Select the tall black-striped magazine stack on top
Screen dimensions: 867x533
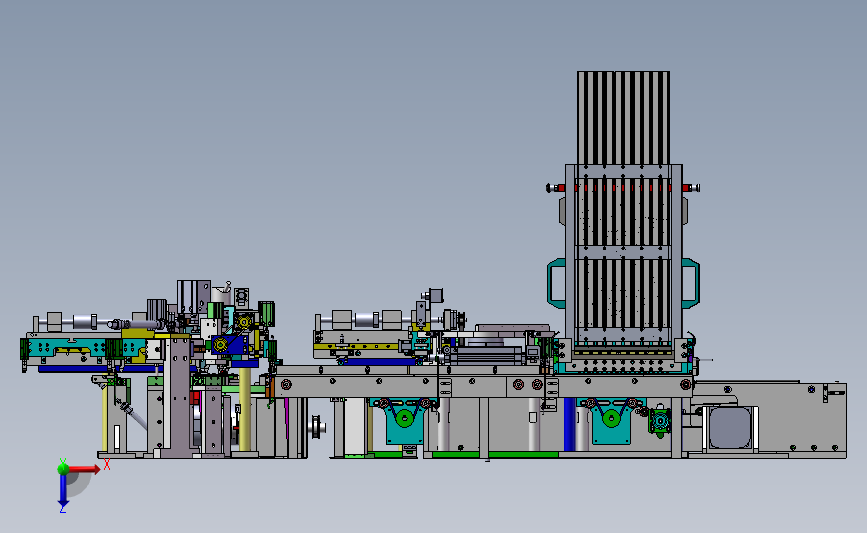coord(623,118)
